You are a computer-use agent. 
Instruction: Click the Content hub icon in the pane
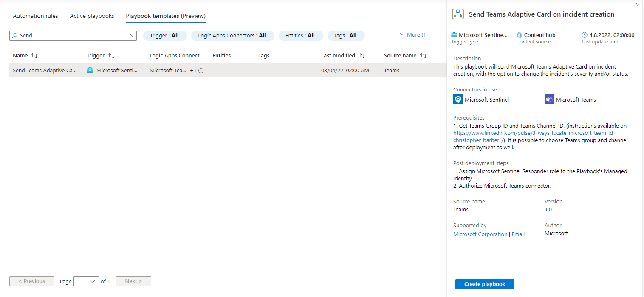[x=519, y=35]
